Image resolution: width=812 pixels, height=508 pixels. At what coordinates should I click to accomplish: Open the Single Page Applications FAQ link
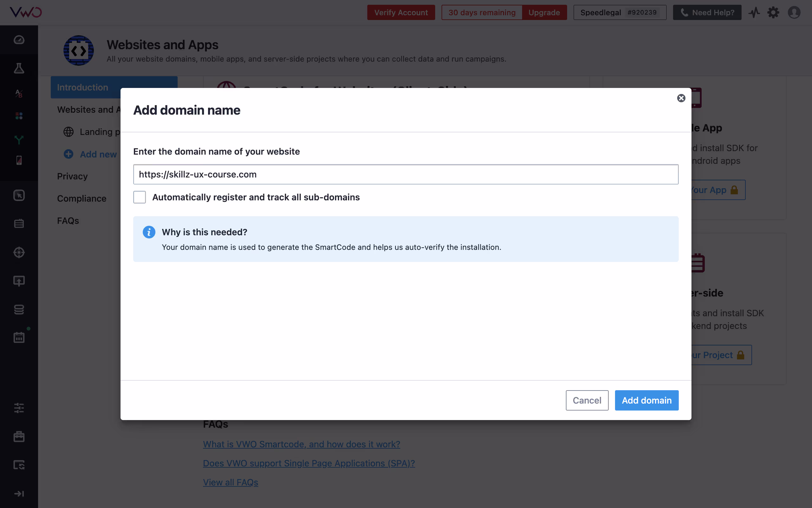pos(309,463)
